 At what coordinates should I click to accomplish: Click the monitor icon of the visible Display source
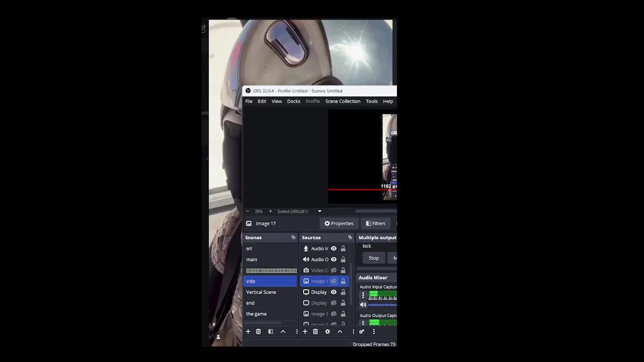point(306,292)
